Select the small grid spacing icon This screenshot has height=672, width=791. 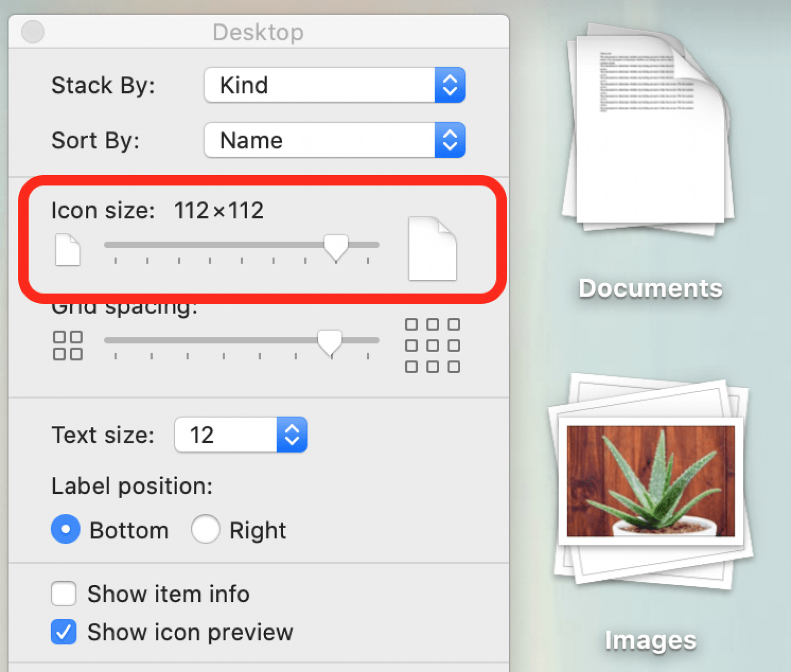67,345
